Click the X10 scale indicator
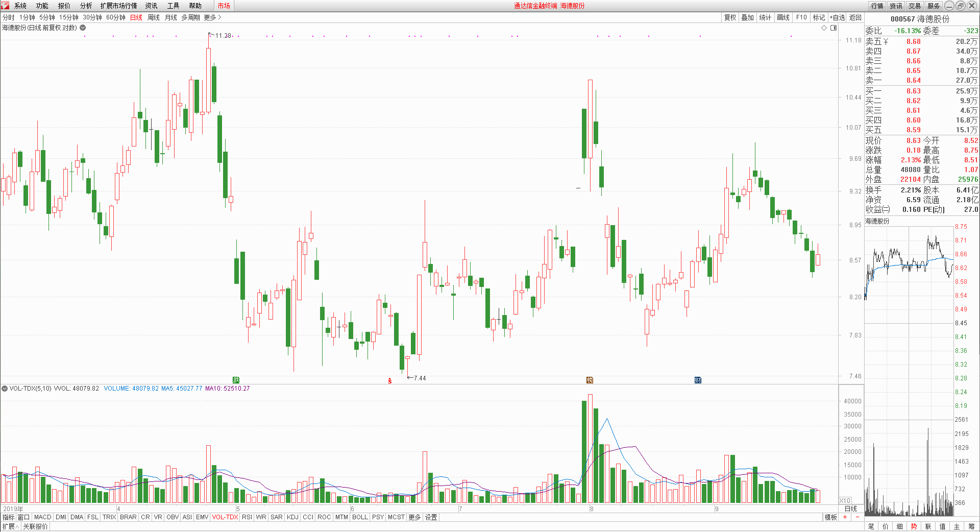The height and width of the screenshot is (532, 980). pyautogui.click(x=845, y=501)
